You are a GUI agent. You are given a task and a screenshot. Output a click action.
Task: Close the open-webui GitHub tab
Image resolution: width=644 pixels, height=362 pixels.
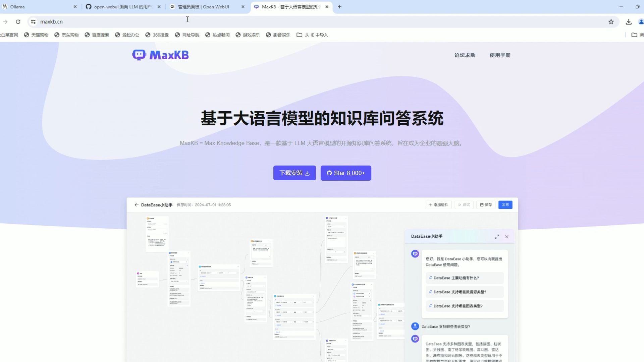(159, 7)
